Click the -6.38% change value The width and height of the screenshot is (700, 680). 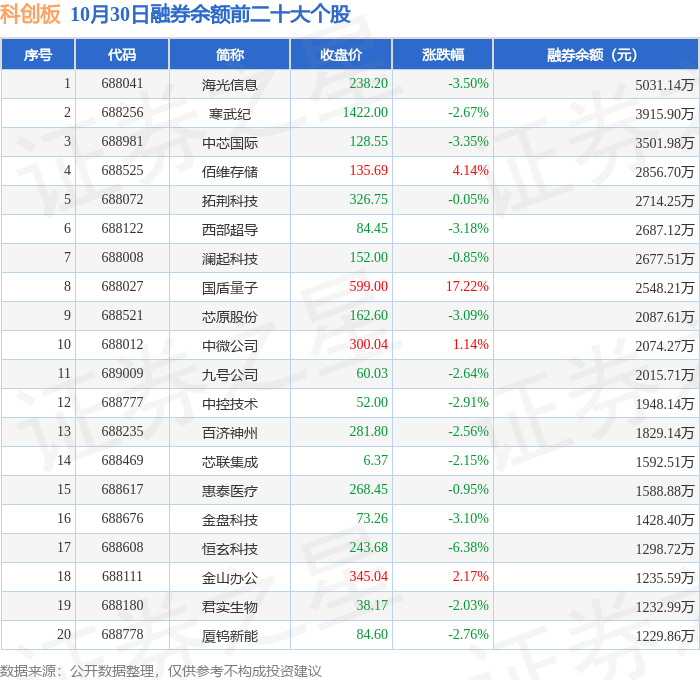[x=468, y=547]
